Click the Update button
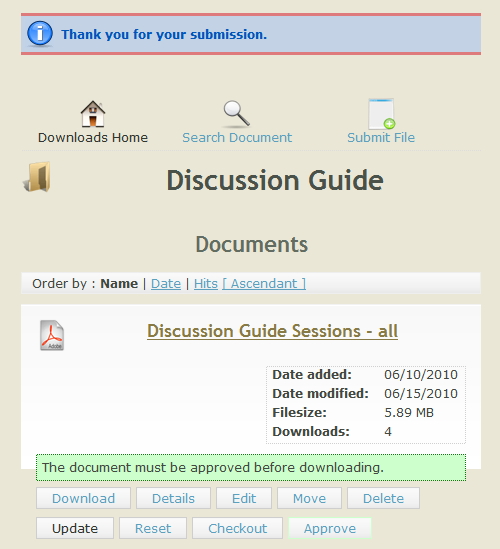This screenshot has height=549, width=500. coord(75,528)
